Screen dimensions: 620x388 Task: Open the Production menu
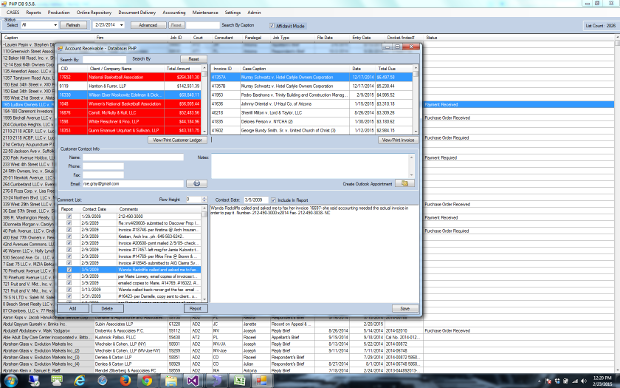click(x=59, y=12)
